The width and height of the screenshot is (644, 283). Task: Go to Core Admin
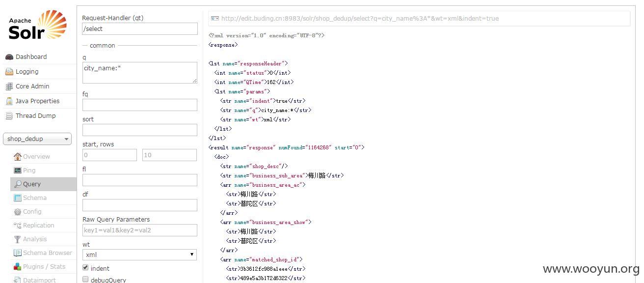(x=32, y=86)
